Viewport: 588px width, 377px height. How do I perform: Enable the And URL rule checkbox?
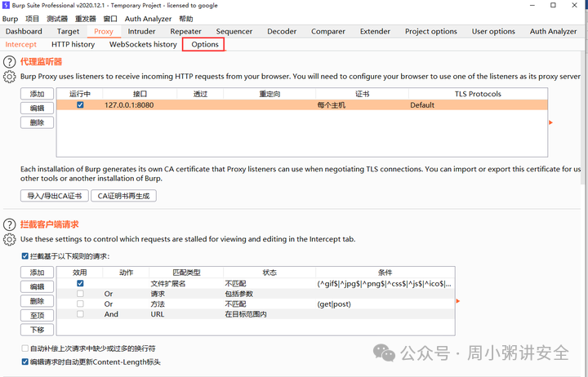[x=80, y=314]
